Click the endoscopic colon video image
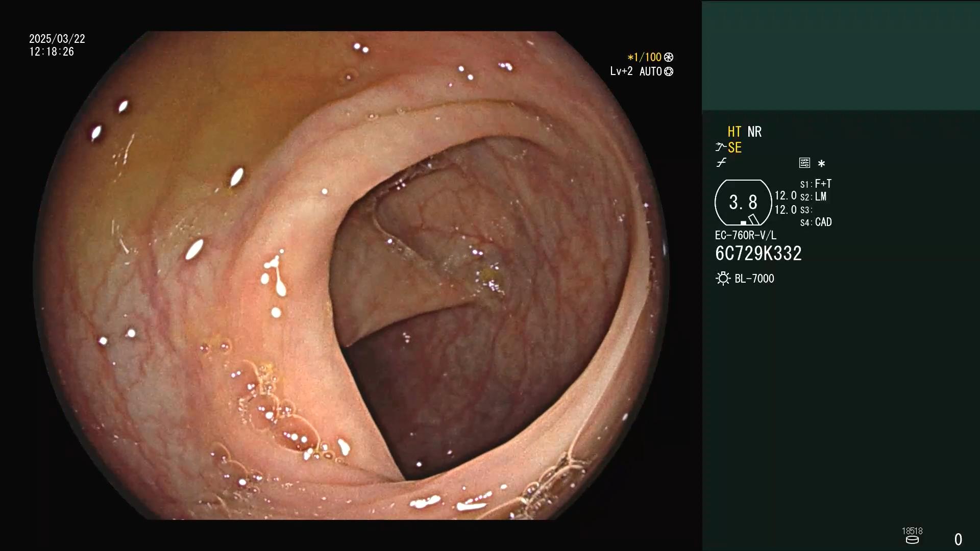Image resolution: width=980 pixels, height=551 pixels. click(x=351, y=275)
